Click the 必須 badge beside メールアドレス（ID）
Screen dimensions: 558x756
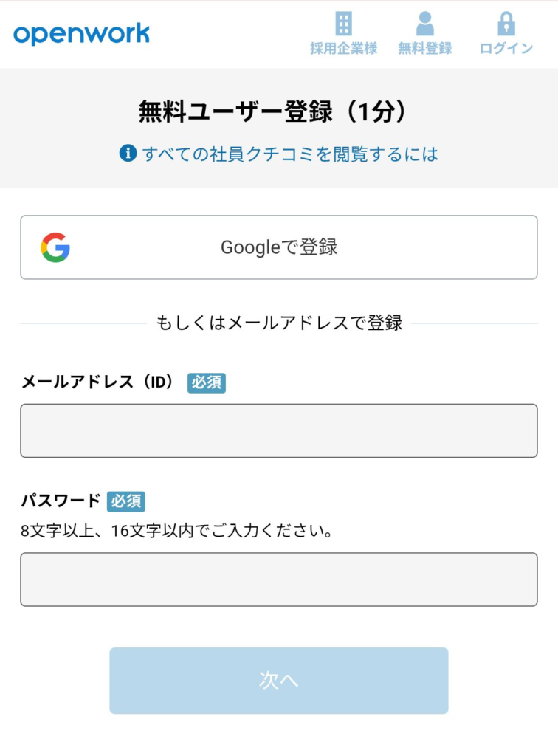pos(206,383)
